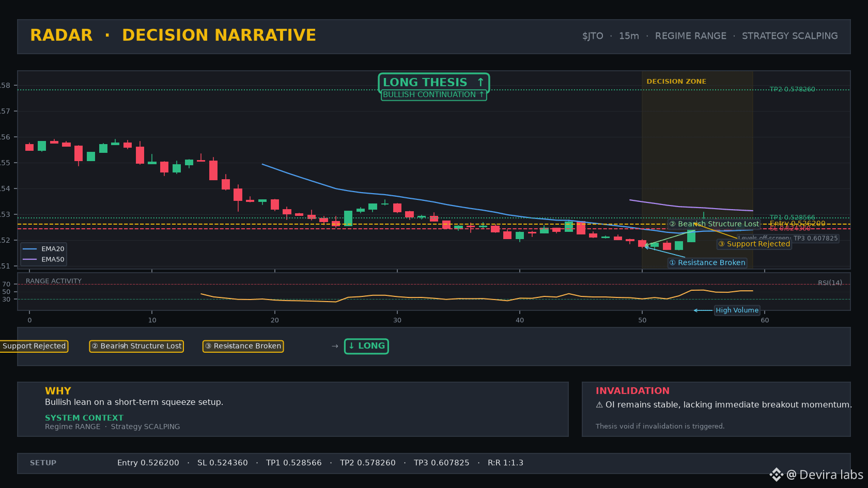
Task: Click the EMA20 blue line legend entry
Action: point(43,249)
